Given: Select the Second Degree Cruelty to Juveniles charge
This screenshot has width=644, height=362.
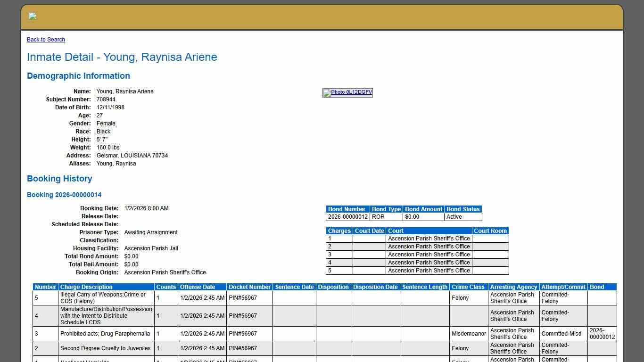Looking at the screenshot, I should (x=105, y=348).
